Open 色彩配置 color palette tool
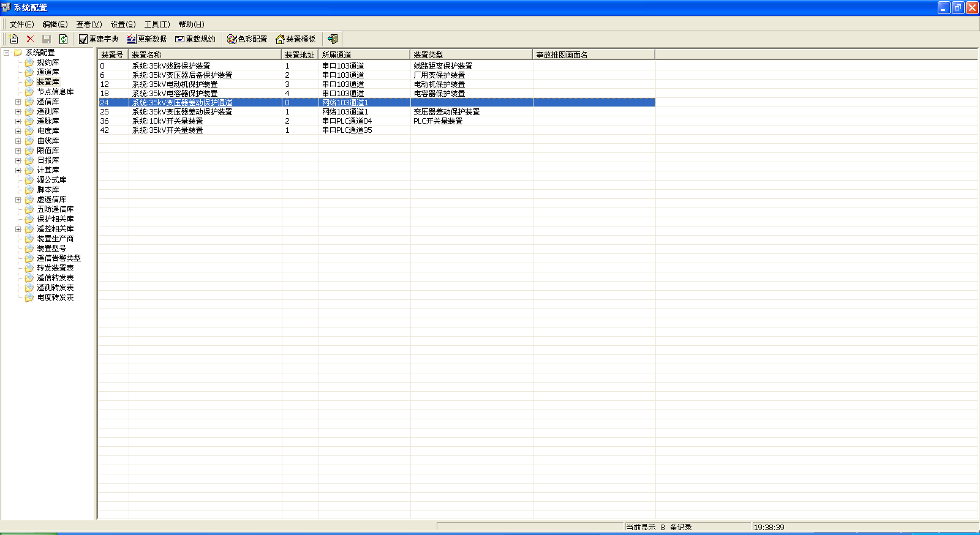This screenshot has height=535, width=980. pyautogui.click(x=247, y=39)
